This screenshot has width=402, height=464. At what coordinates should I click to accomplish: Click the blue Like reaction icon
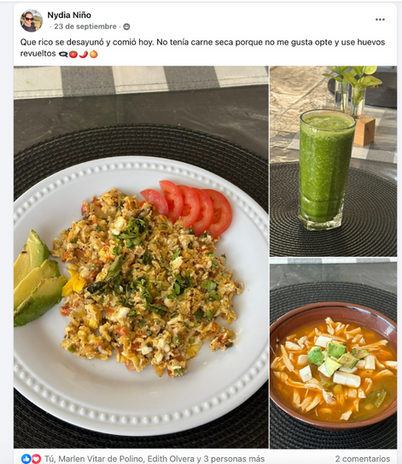(x=26, y=459)
